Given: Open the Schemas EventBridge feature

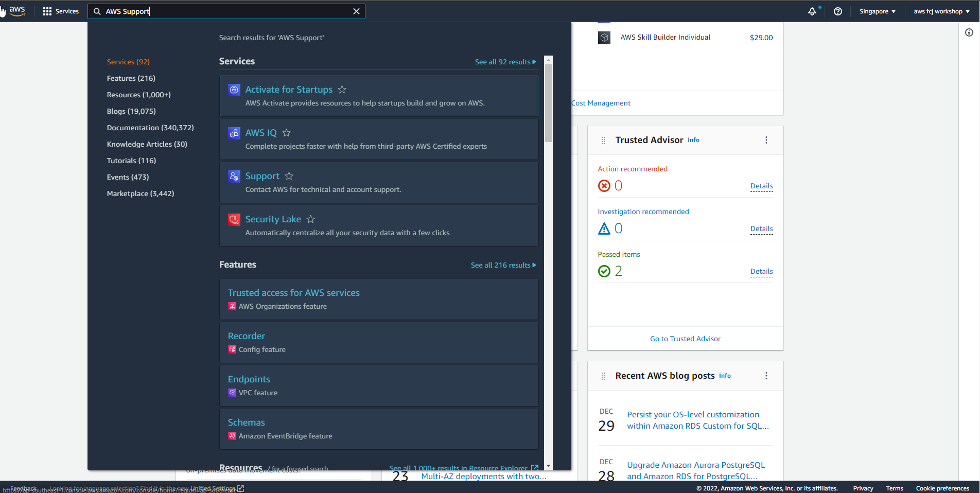Looking at the screenshot, I should click(246, 422).
